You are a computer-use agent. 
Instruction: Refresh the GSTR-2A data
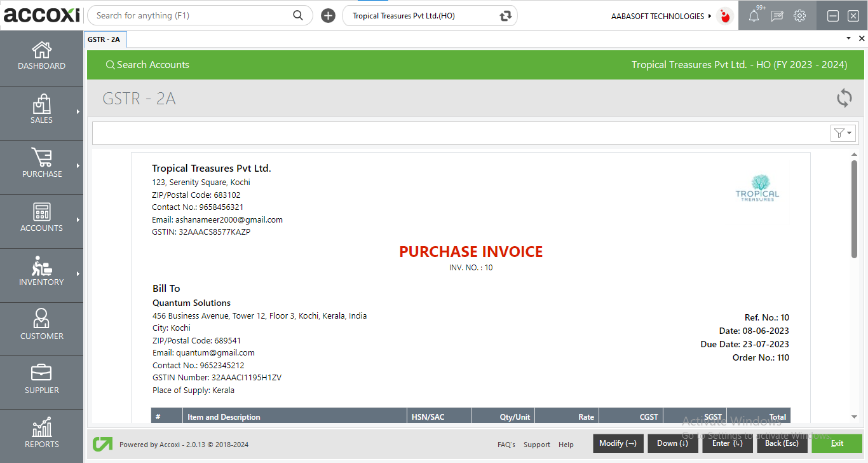844,99
